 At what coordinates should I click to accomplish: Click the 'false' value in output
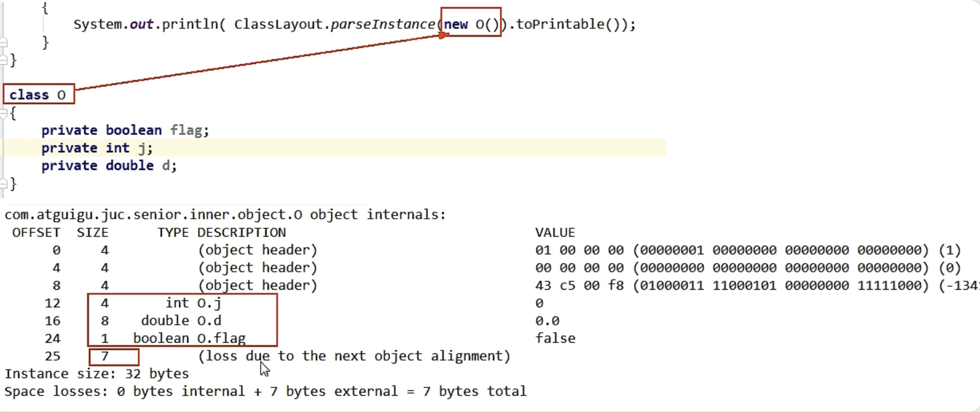point(555,339)
